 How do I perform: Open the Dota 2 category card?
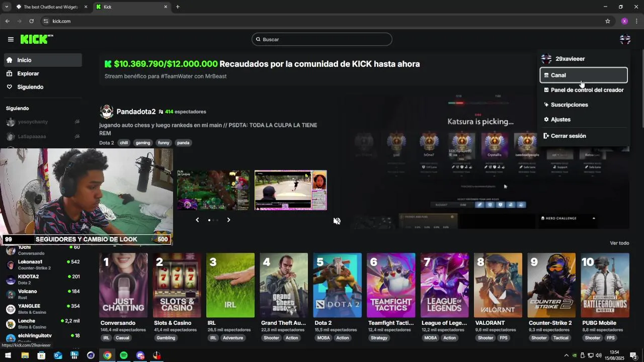(x=338, y=285)
